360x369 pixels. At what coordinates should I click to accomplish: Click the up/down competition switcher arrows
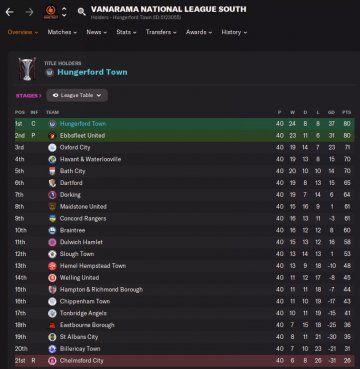pos(64,12)
